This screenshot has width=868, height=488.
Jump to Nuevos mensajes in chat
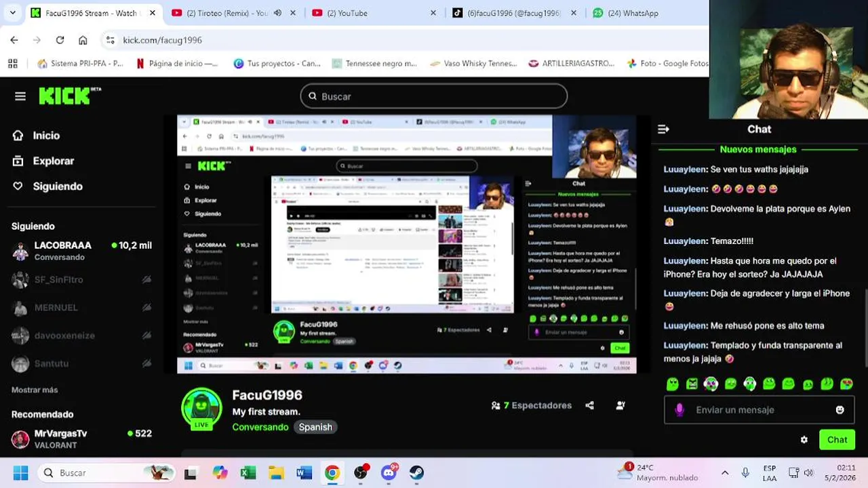pos(758,149)
